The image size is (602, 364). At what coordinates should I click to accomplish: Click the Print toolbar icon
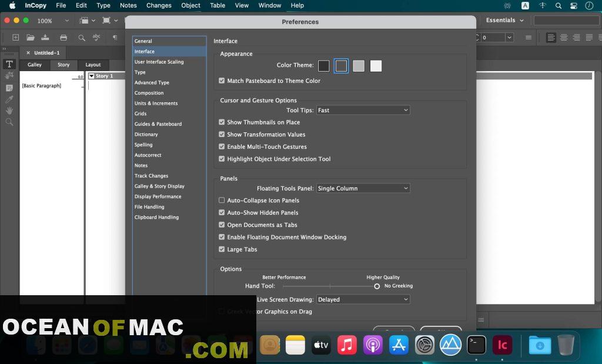tap(63, 37)
